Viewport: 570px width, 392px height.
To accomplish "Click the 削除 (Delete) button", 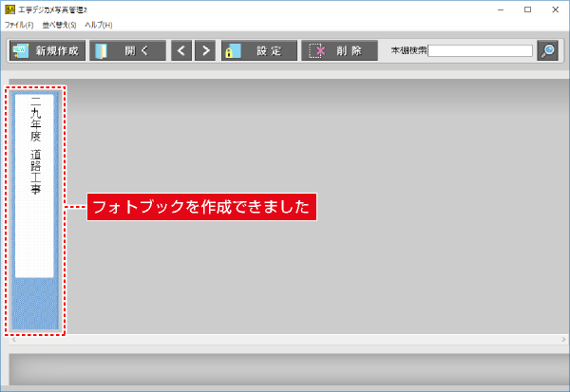I will click(x=339, y=50).
